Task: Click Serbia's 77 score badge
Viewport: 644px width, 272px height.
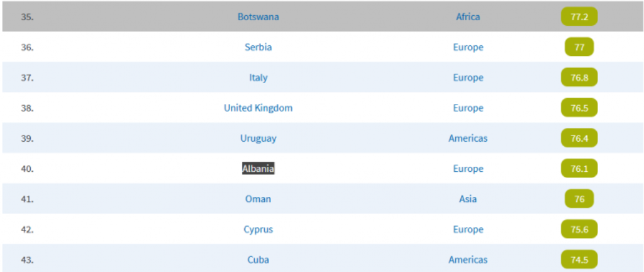Action: point(579,47)
